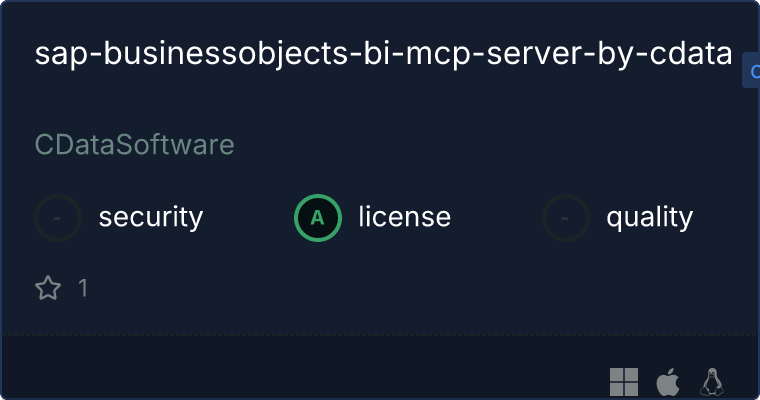
Task: Open the sap-businessobjects-bi-mcp-server-by-cdata title
Action: click(383, 54)
